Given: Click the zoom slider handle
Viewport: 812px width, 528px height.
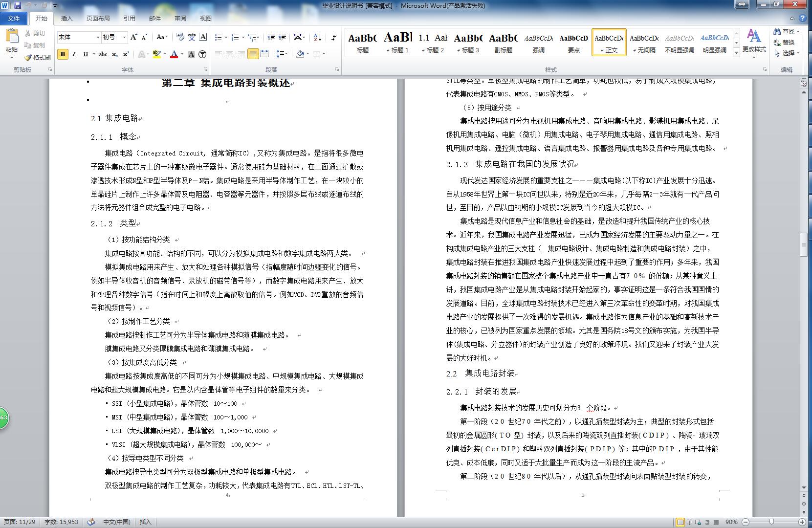Looking at the screenshot, I should [771, 522].
